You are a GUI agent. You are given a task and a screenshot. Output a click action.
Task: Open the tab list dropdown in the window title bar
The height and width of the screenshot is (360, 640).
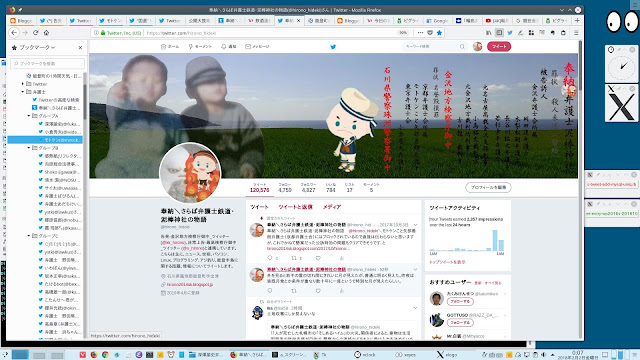pyautogui.click(x=562, y=10)
